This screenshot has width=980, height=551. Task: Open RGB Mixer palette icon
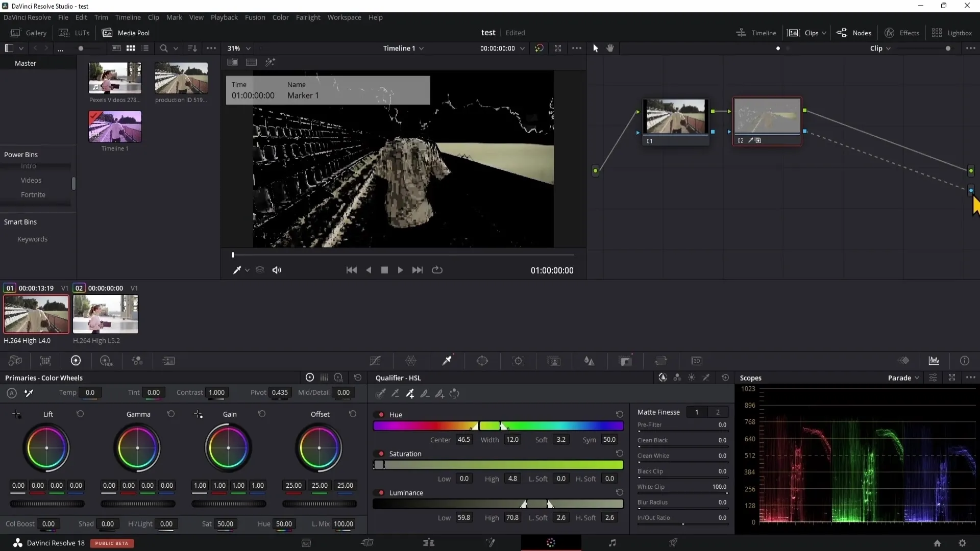[137, 361]
